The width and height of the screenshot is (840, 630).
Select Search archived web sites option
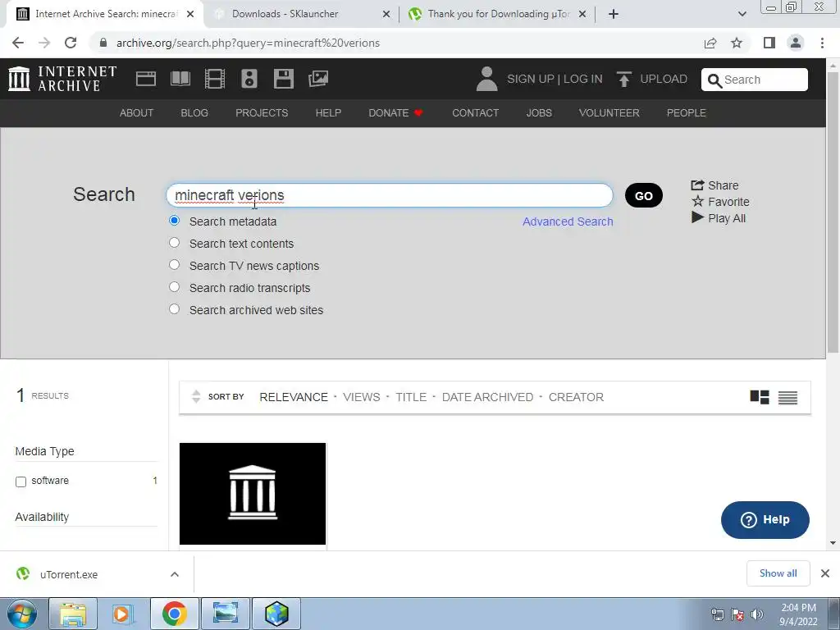(x=174, y=309)
